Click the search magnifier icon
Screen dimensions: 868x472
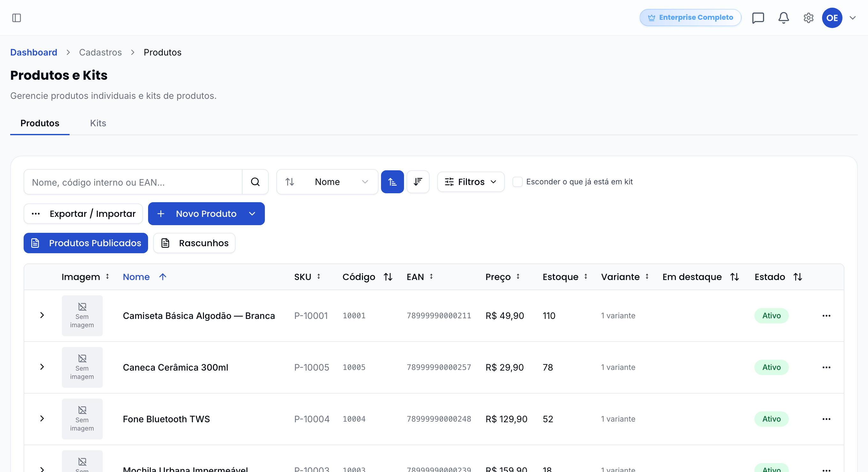pos(255,182)
